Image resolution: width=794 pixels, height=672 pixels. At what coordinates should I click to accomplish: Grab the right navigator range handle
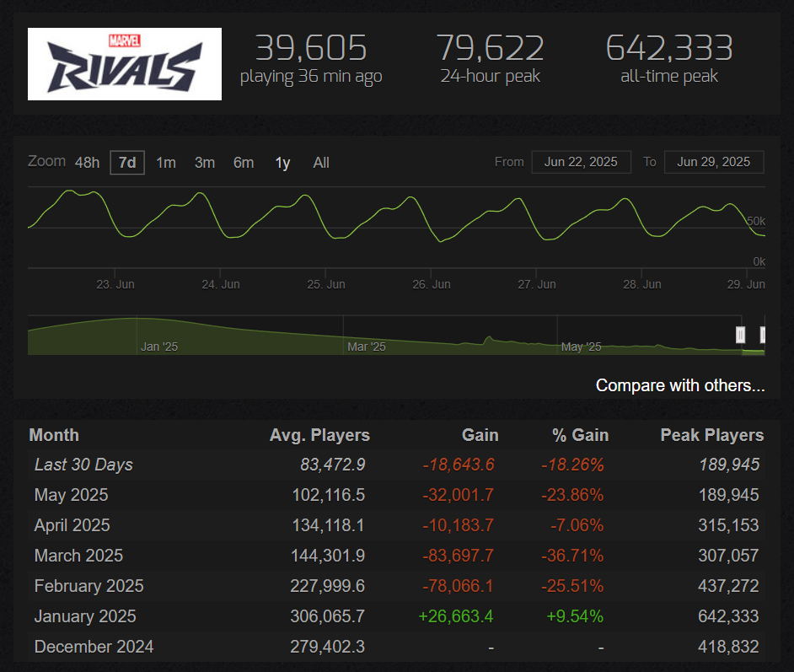click(x=763, y=335)
